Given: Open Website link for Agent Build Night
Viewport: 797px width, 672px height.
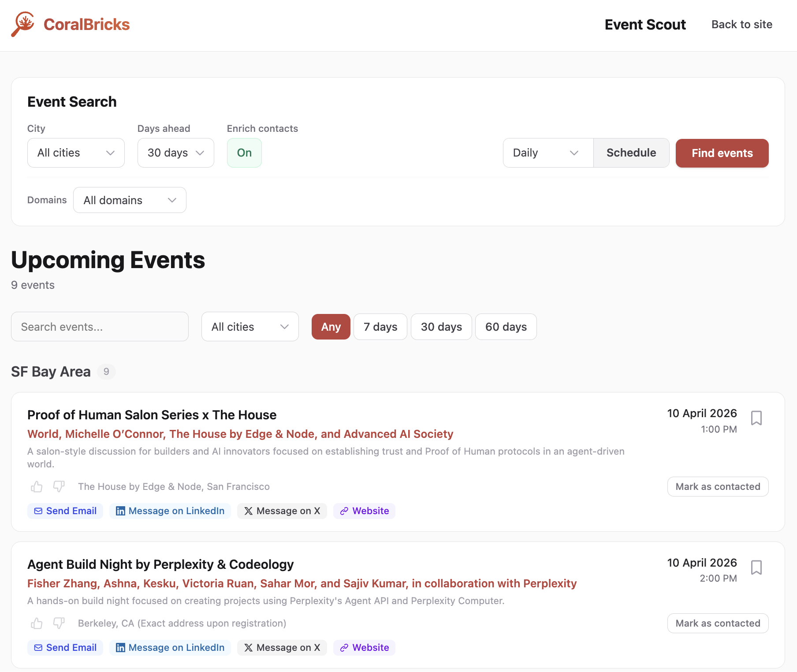Looking at the screenshot, I should pyautogui.click(x=364, y=647).
